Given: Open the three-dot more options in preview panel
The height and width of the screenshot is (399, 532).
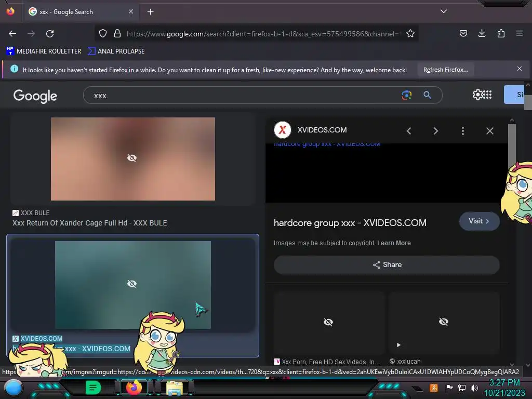Looking at the screenshot, I should point(463,131).
